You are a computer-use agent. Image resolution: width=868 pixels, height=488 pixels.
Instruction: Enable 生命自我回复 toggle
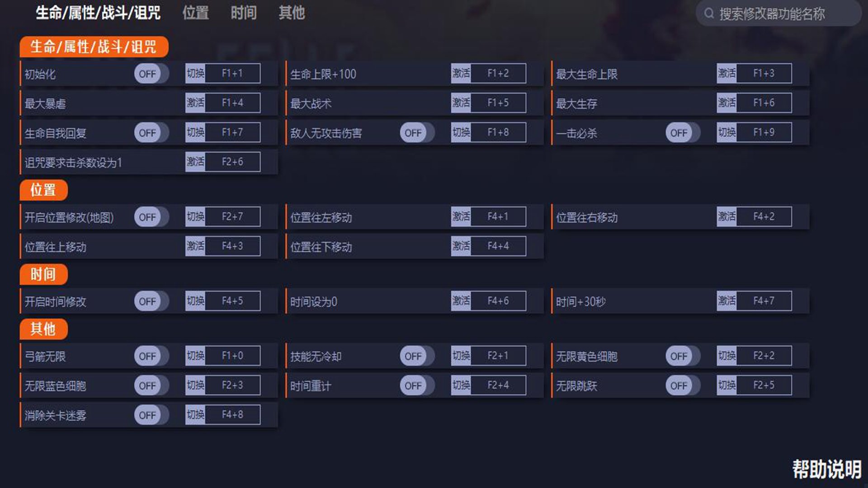(x=151, y=133)
